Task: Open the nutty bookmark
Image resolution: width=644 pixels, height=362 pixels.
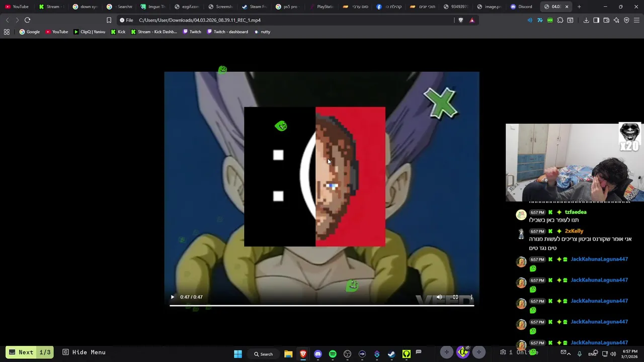Action: point(262,32)
